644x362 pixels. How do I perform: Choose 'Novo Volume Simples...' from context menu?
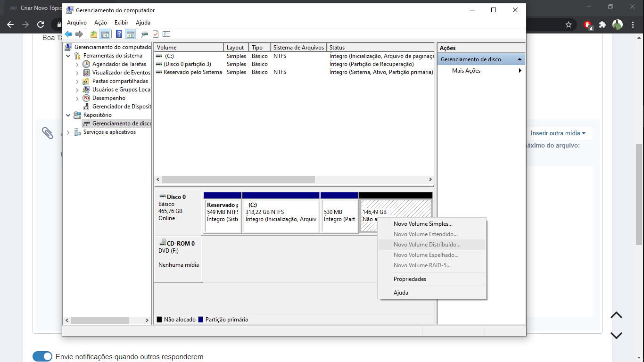point(432,224)
